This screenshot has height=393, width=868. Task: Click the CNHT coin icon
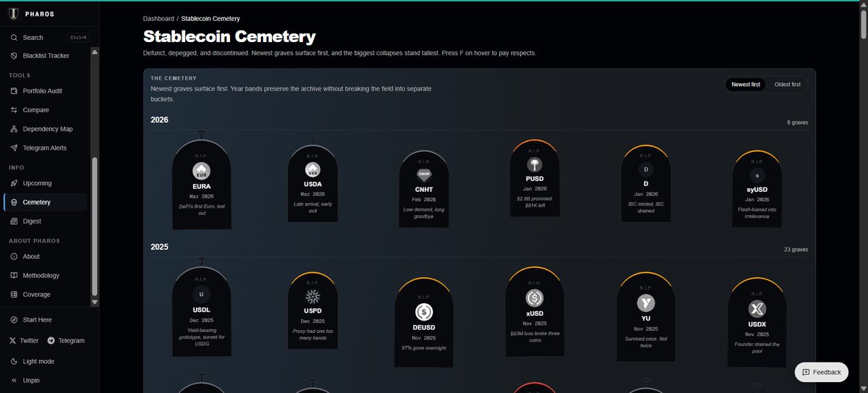tap(424, 174)
